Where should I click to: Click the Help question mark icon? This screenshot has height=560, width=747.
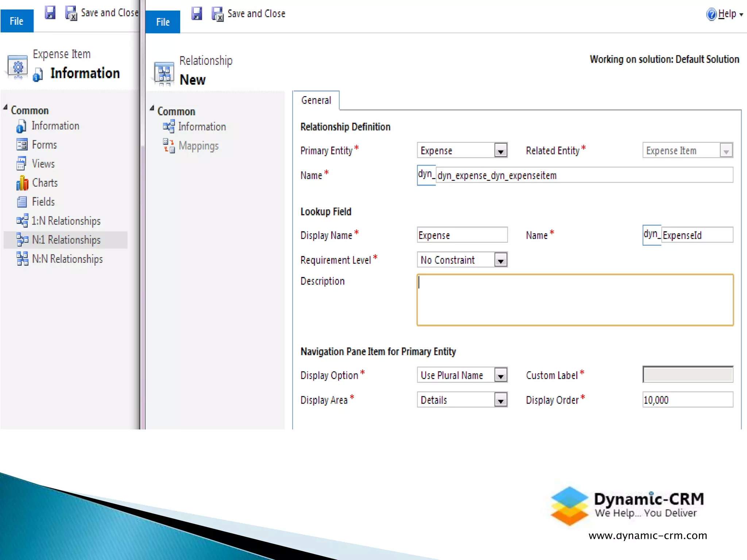click(x=711, y=14)
